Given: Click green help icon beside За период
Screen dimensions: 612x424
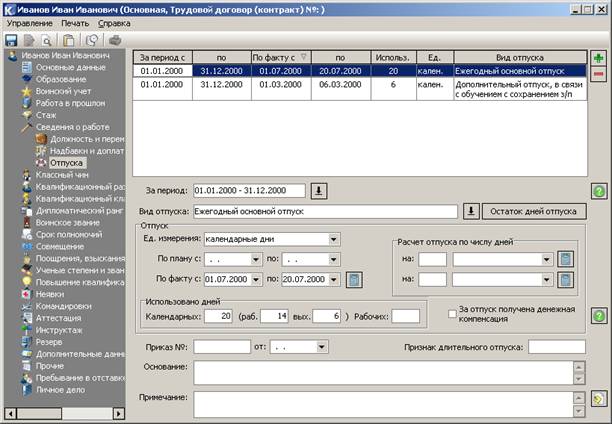Looking at the screenshot, I should [599, 191].
